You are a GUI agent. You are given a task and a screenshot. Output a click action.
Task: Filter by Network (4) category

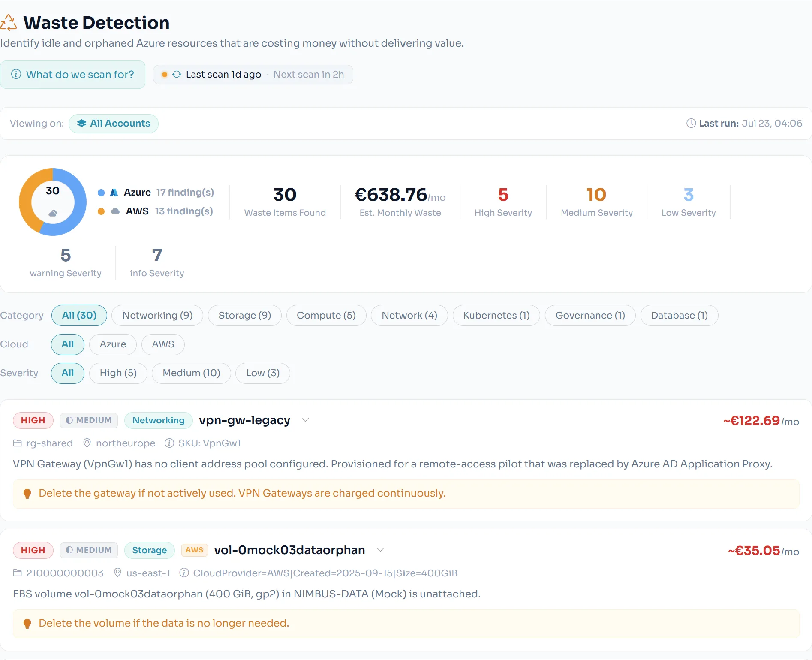tap(409, 316)
